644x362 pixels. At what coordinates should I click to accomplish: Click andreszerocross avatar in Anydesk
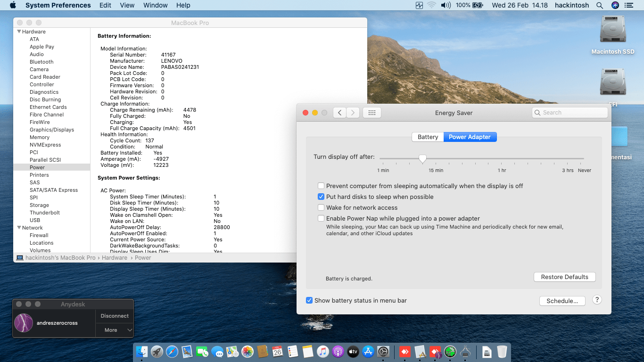coord(24,323)
